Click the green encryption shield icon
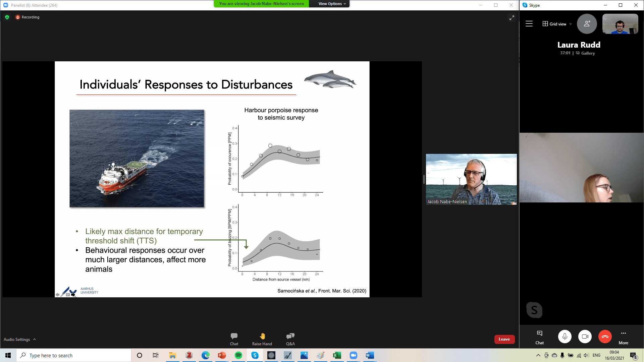Image resolution: width=644 pixels, height=362 pixels. (7, 17)
